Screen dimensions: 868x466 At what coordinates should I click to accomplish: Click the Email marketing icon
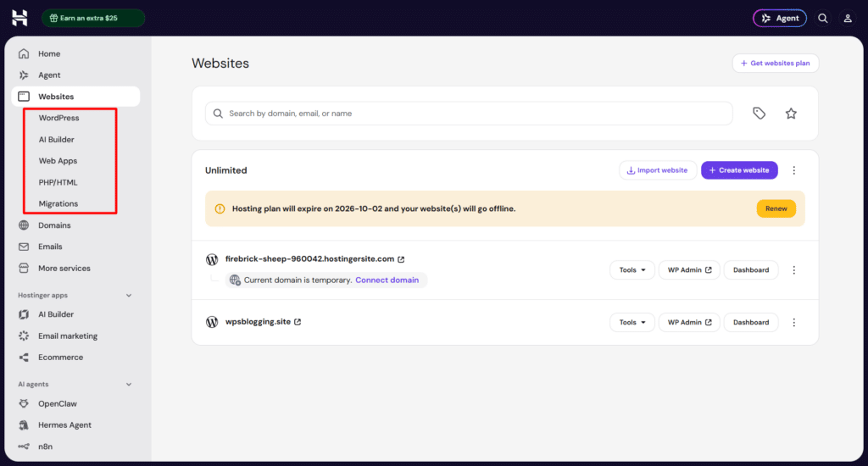pos(24,336)
